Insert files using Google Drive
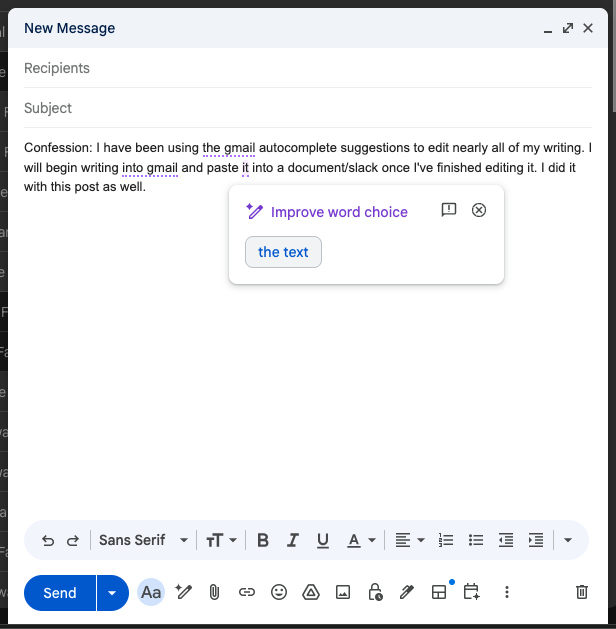616x629 pixels. click(x=311, y=592)
